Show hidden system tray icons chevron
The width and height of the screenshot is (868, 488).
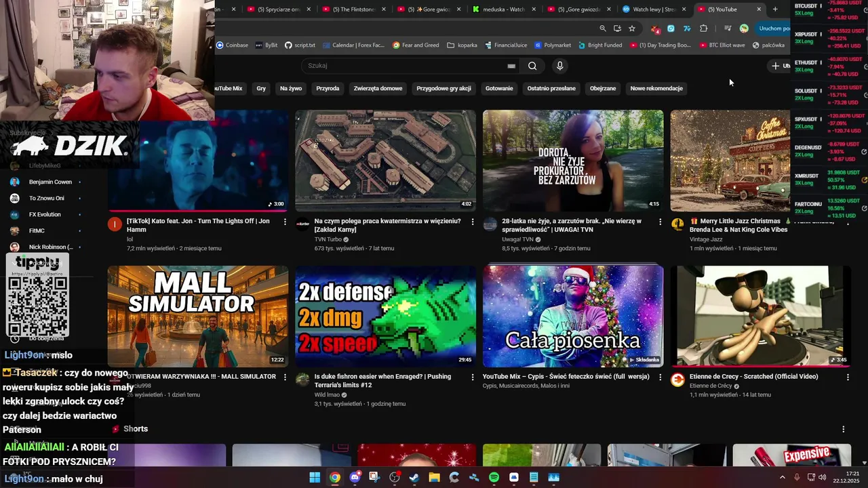pyautogui.click(x=782, y=477)
